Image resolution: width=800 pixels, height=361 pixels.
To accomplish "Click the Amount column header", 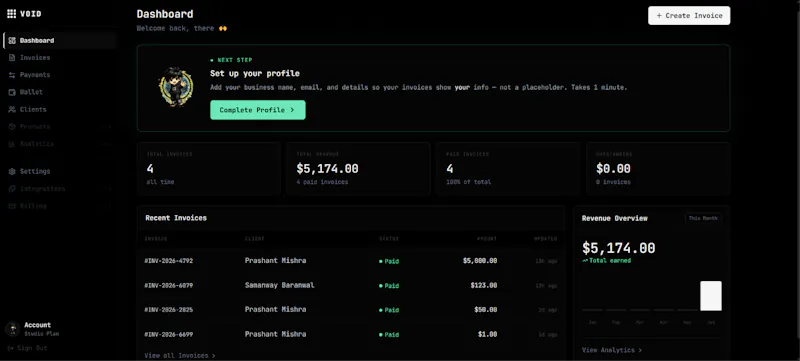I will click(487, 239).
